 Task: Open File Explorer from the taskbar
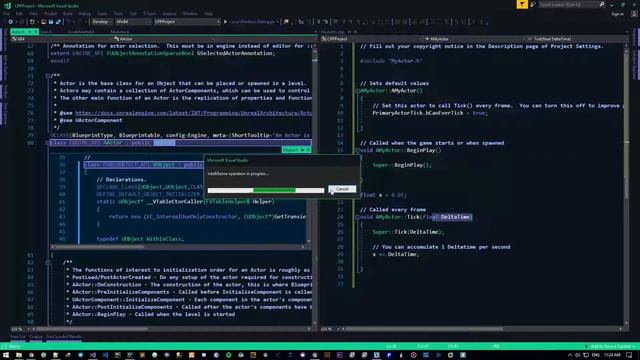click(x=19, y=355)
